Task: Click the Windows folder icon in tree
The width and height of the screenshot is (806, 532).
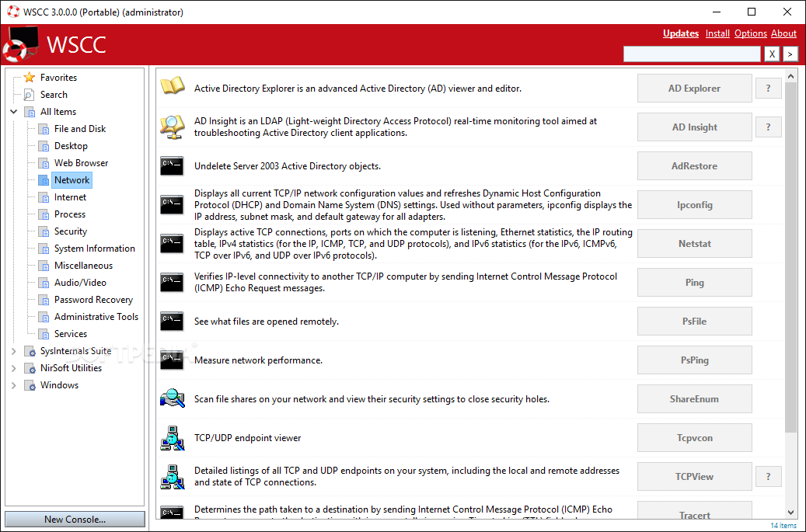Action: (x=30, y=385)
